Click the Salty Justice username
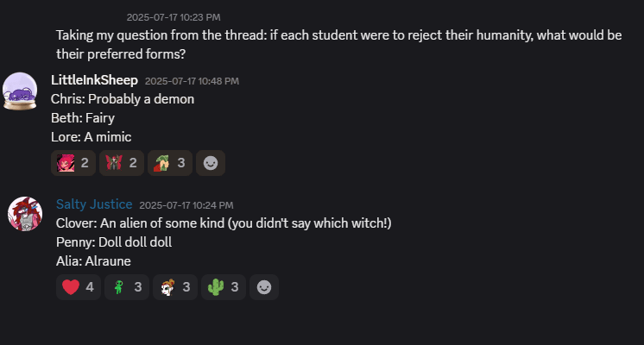Image resolution: width=644 pixels, height=345 pixels. pos(94,204)
